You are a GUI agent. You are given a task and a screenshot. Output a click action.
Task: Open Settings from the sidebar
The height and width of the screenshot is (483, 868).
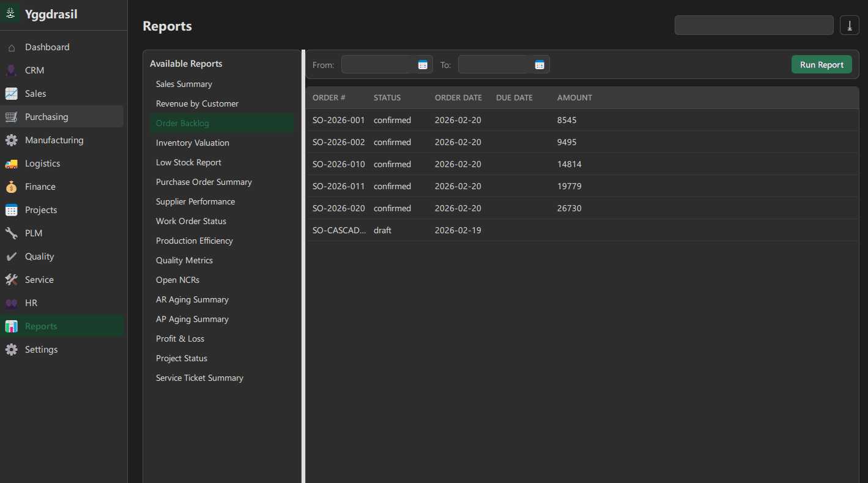[x=11, y=349]
